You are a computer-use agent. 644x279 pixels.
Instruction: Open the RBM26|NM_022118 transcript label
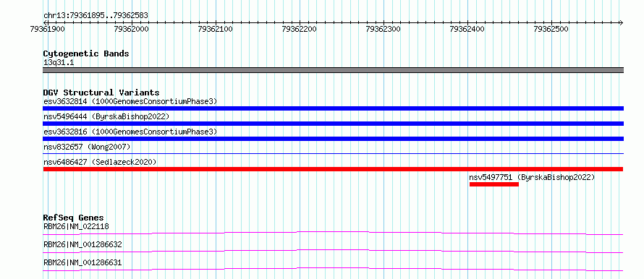coord(76,226)
